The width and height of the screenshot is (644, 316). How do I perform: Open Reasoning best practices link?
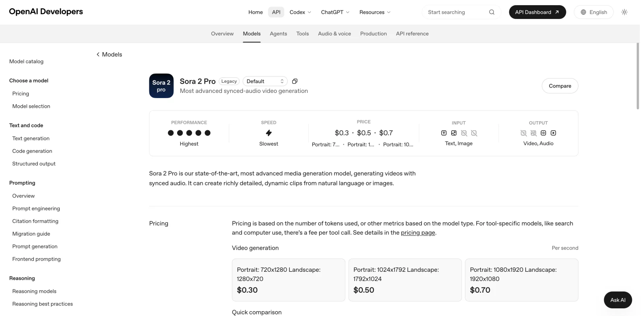42,304
